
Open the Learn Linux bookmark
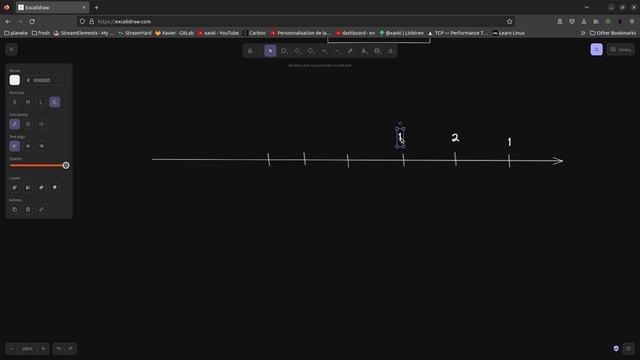pos(509,33)
